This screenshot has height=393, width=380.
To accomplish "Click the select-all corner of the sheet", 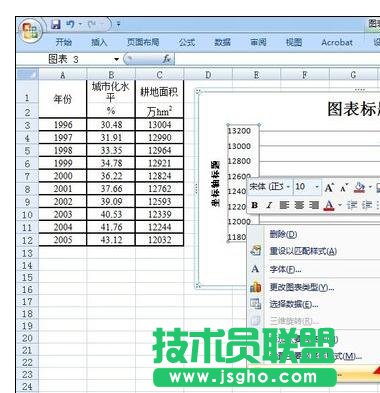I will pos(28,75).
